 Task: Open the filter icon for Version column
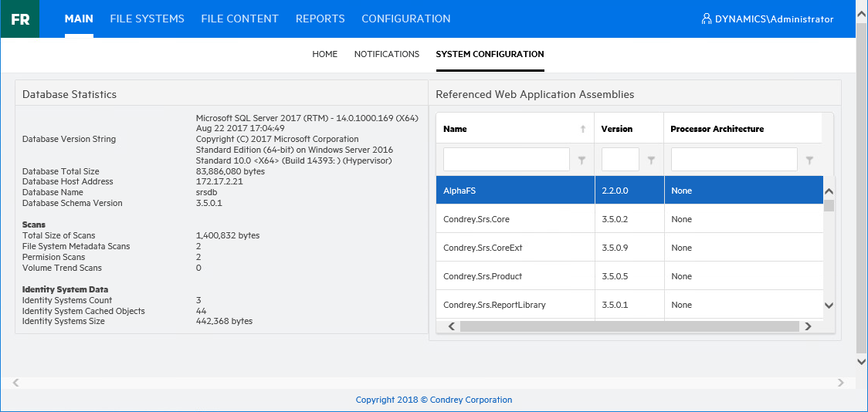pyautogui.click(x=651, y=160)
